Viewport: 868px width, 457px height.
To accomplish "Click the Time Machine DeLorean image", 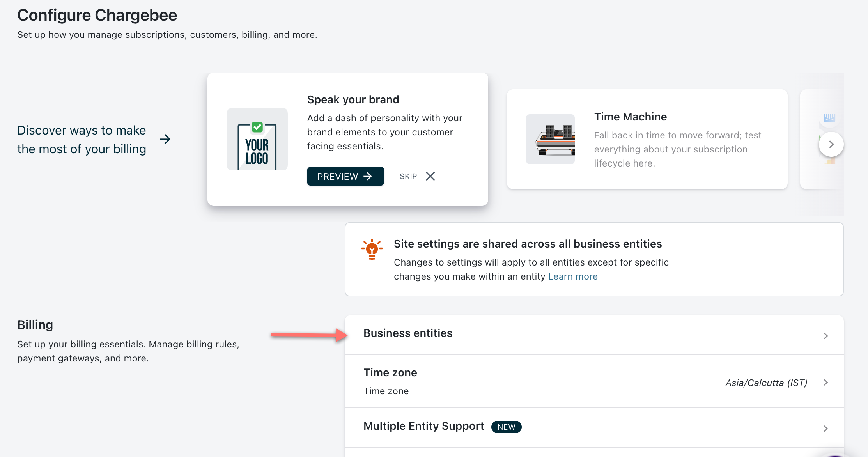I will (550, 139).
